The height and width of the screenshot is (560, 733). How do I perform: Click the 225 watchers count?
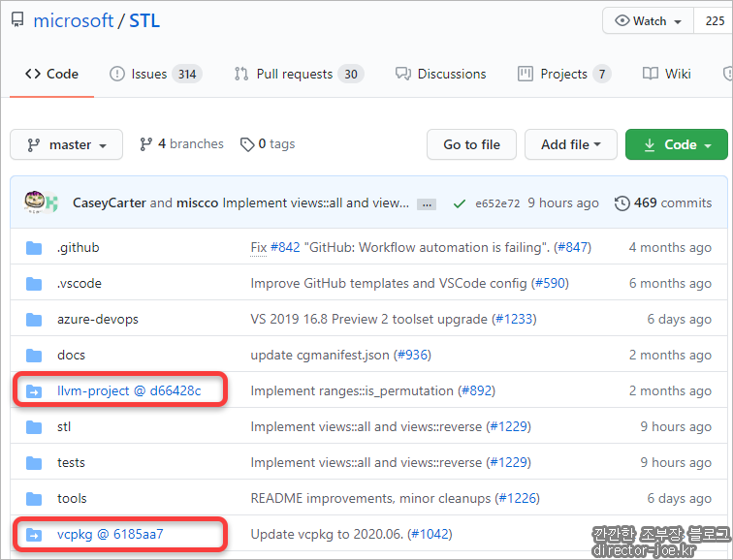pyautogui.click(x=715, y=21)
